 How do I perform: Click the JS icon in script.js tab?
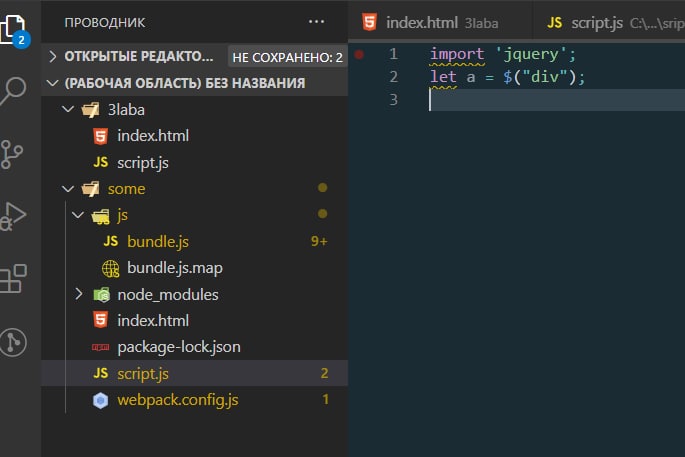554,22
